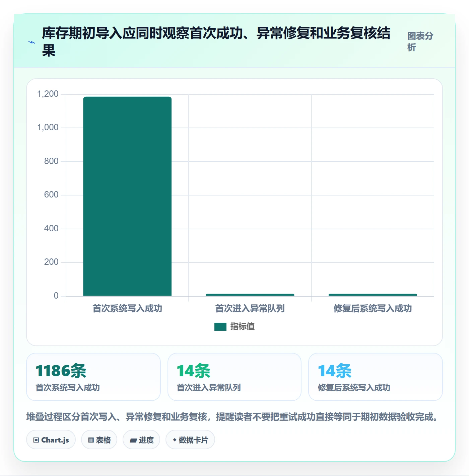This screenshot has height=476, width=469.
Task: Toggle the 指标值 legend color swatch
Action: click(x=220, y=327)
